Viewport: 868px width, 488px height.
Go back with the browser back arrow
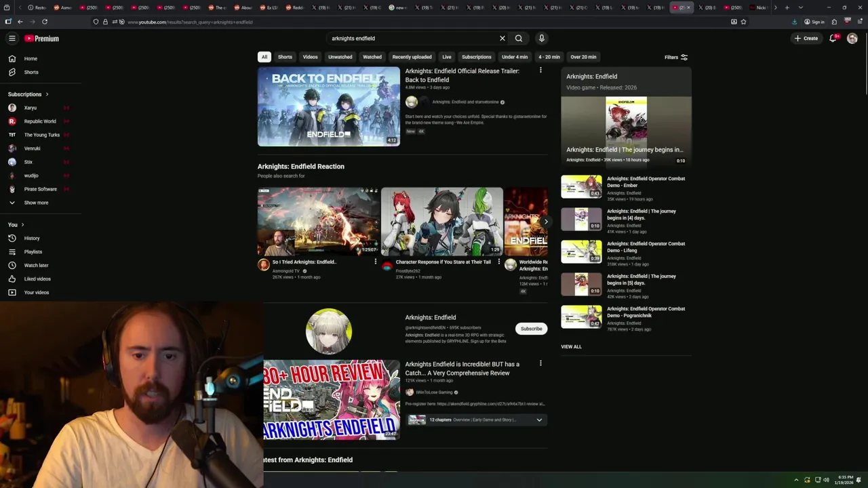(x=20, y=22)
